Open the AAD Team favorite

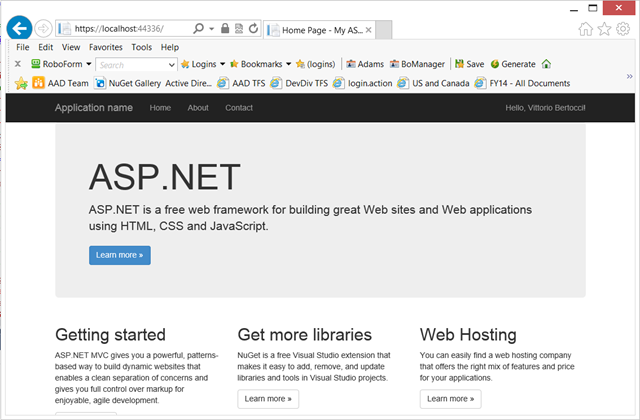point(60,83)
